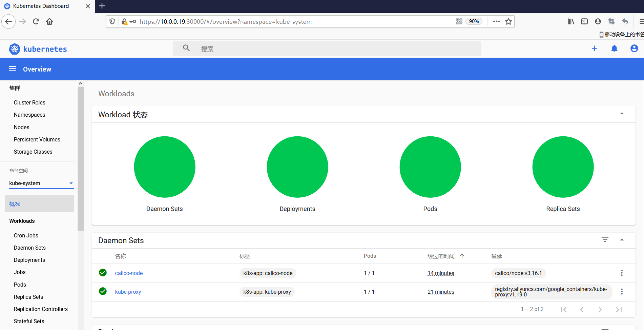
Task: Open Pods in the sidebar
Action: (x=20, y=285)
